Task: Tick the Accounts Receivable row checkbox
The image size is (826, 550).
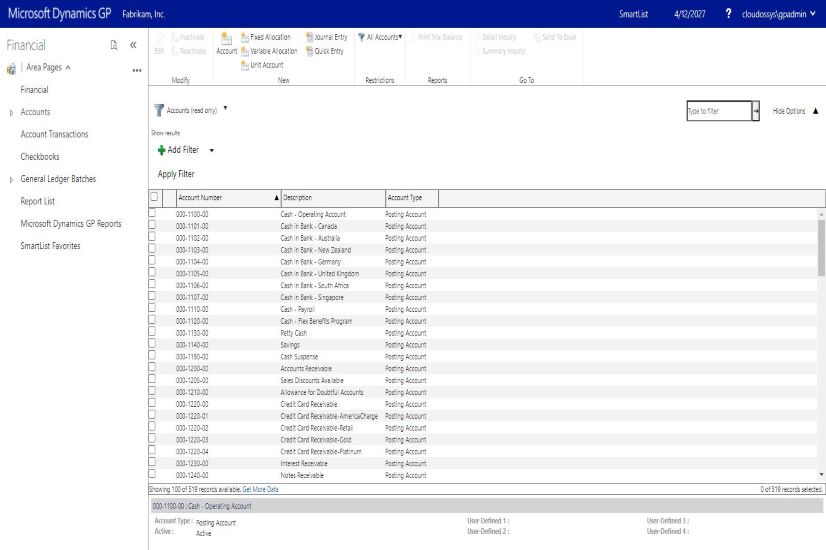Action: pos(152,367)
